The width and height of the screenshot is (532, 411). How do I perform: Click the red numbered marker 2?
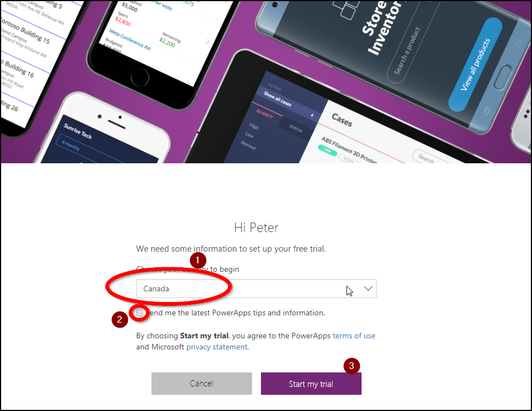120,319
